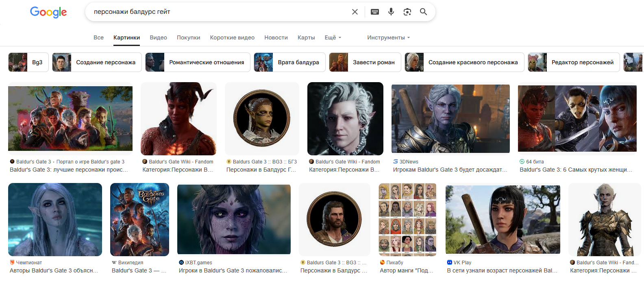Select the Создание красивого персонажа chip
The height and width of the screenshot is (281, 644).
[464, 62]
